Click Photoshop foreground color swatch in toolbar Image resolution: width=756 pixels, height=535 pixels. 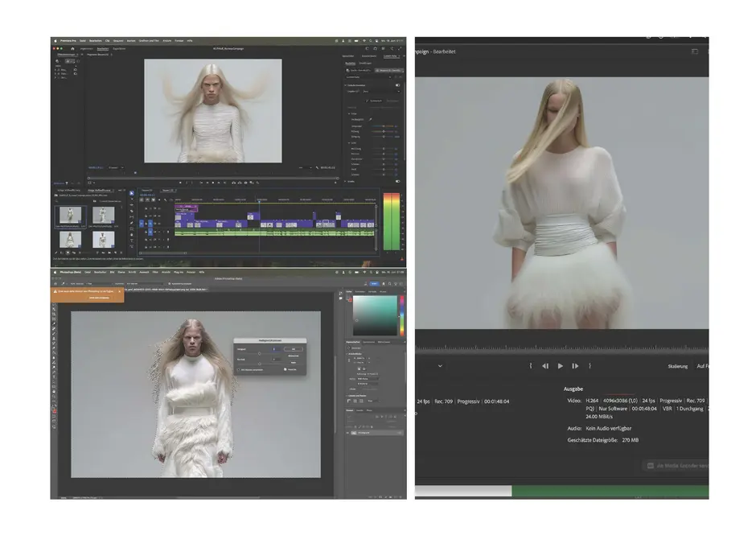click(55, 409)
